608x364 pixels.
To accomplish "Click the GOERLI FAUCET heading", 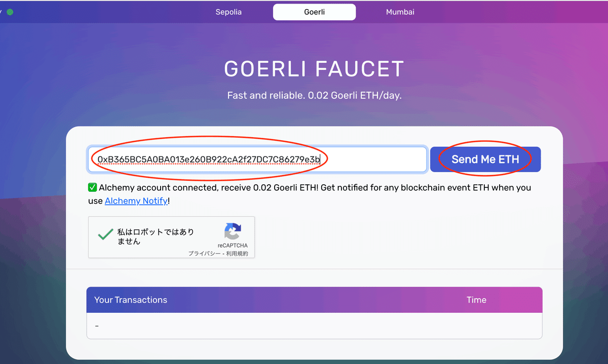I will click(314, 69).
